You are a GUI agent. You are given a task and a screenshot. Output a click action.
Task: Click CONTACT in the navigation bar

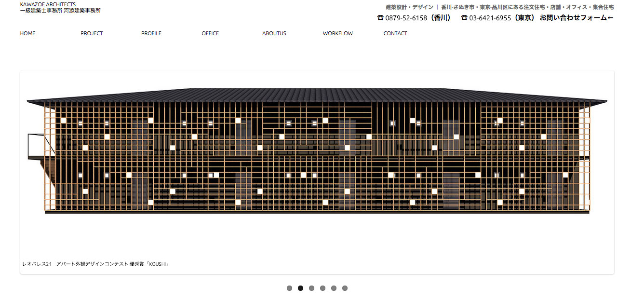pos(395,33)
